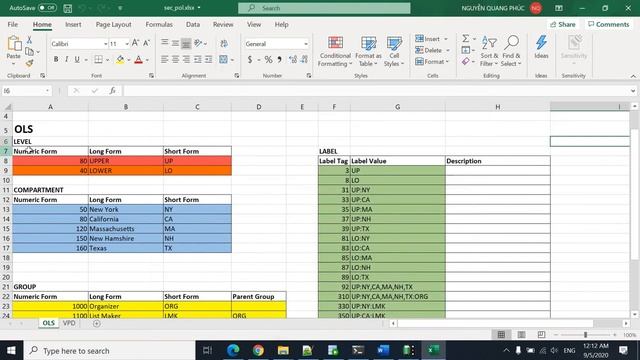Click the Orientation icon

198,43
